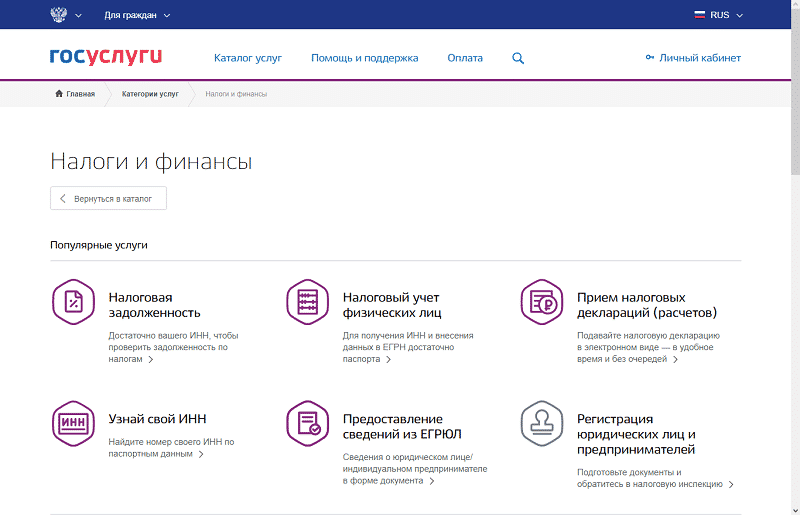The image size is (800, 515).
Task: Click the key icon near Личный кабинет
Action: [649, 57]
